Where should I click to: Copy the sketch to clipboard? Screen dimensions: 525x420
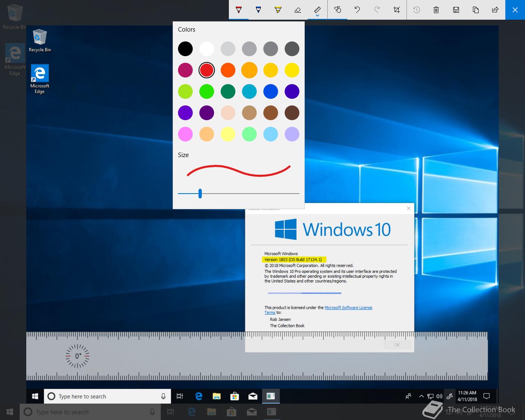tap(476, 9)
